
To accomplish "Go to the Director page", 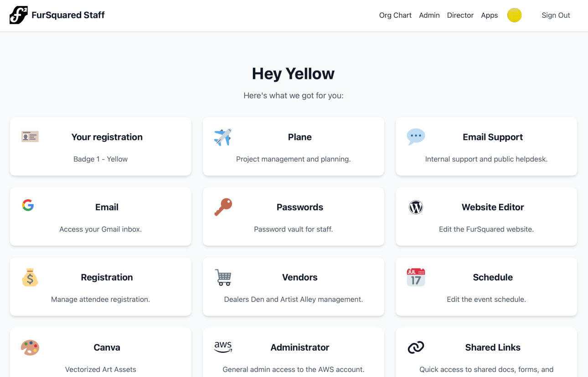I will pos(460,15).
